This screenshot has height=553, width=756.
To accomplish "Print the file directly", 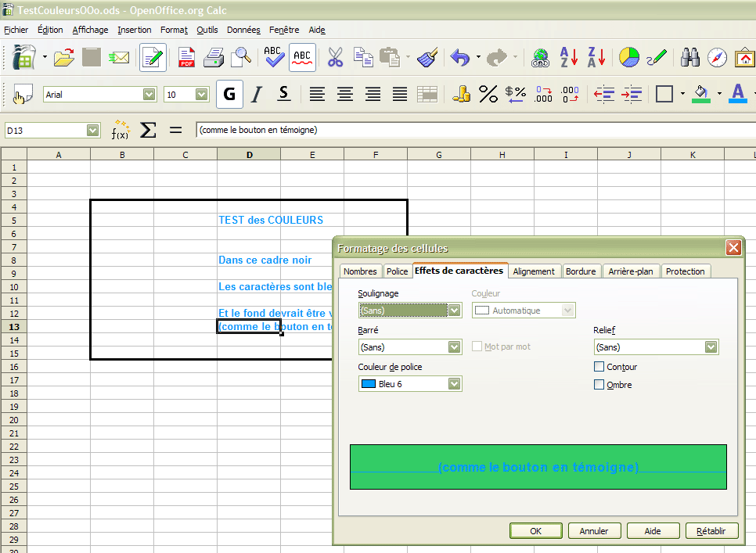I will [214, 58].
